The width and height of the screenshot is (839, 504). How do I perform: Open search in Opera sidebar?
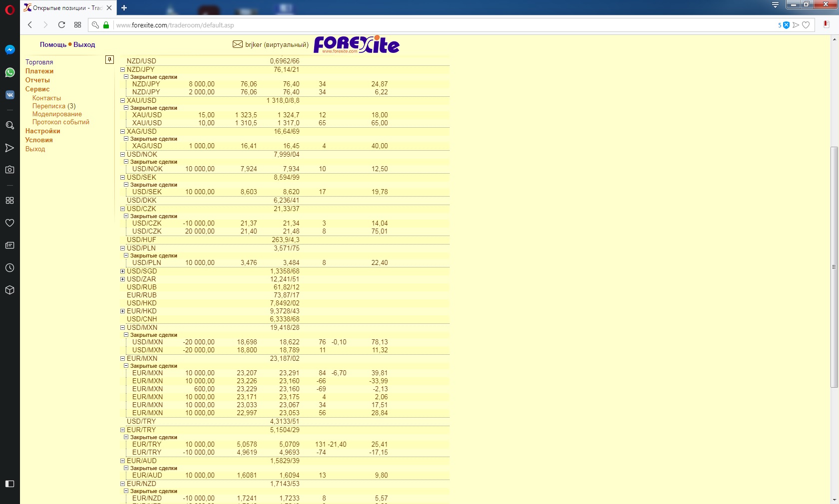[9, 125]
